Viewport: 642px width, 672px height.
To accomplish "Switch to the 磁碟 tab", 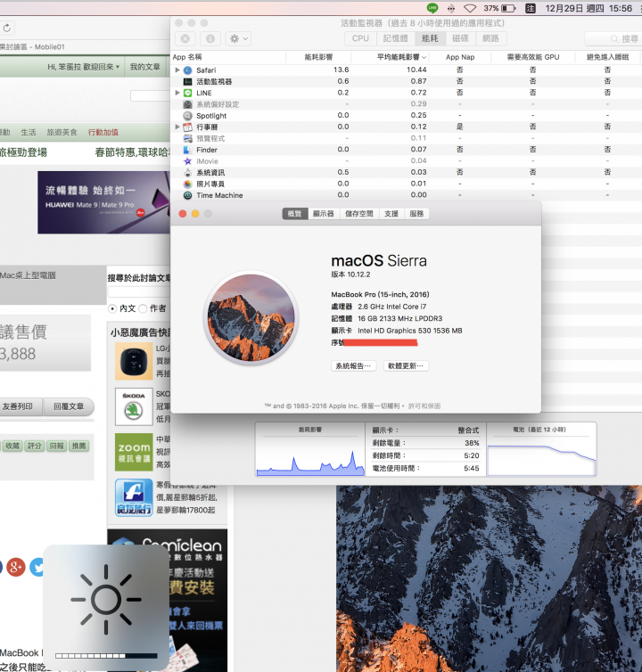I will (461, 38).
